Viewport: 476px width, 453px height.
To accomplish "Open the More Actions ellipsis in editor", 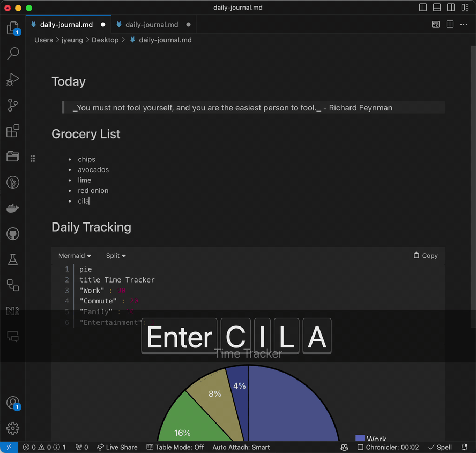I will point(464,24).
